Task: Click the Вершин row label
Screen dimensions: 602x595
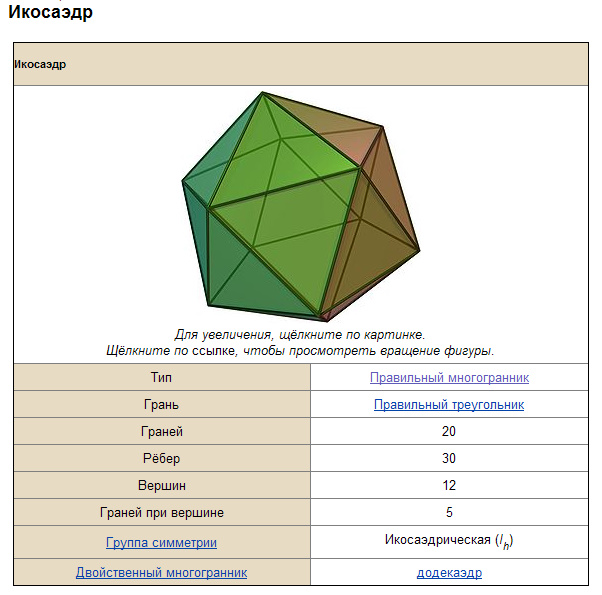Action: click(162, 486)
